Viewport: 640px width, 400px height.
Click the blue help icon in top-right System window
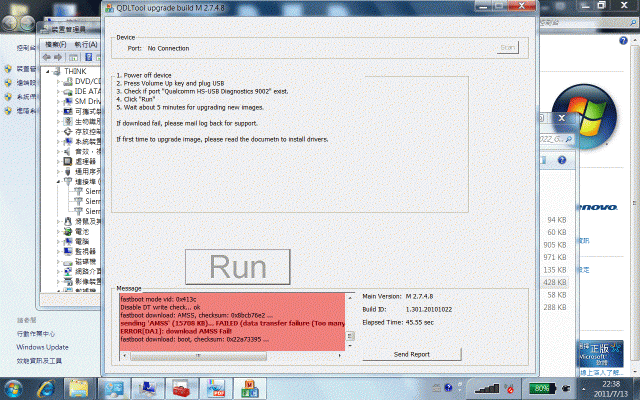pos(623,40)
